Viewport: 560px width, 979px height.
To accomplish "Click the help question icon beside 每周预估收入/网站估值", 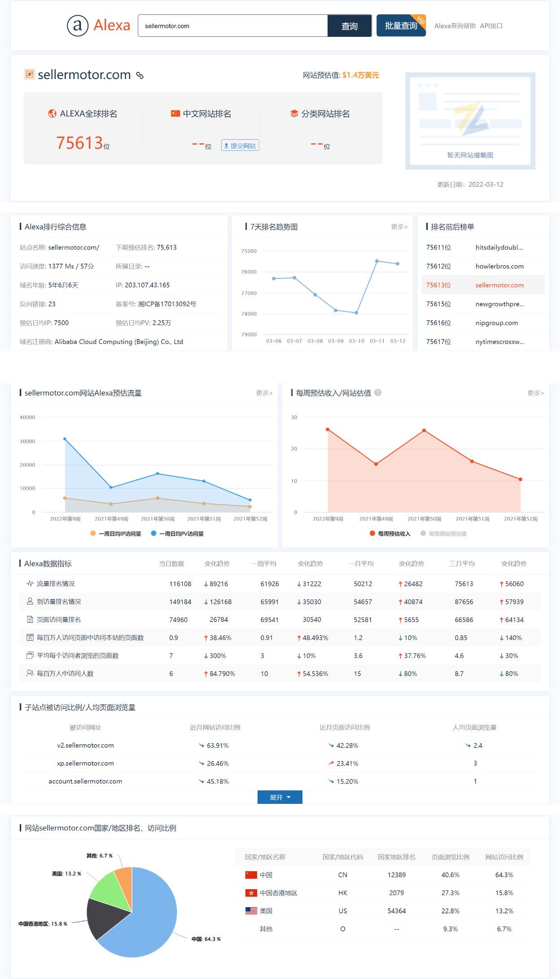I will (378, 392).
